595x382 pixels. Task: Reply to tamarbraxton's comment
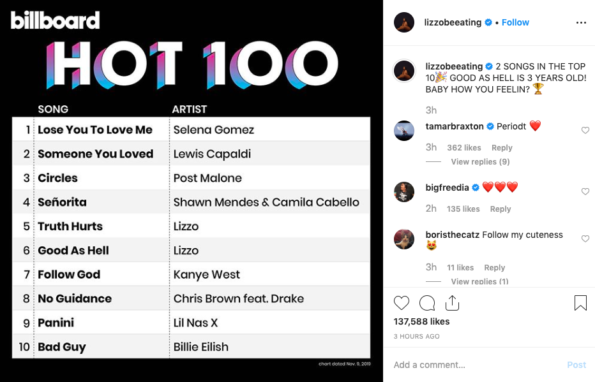502,148
